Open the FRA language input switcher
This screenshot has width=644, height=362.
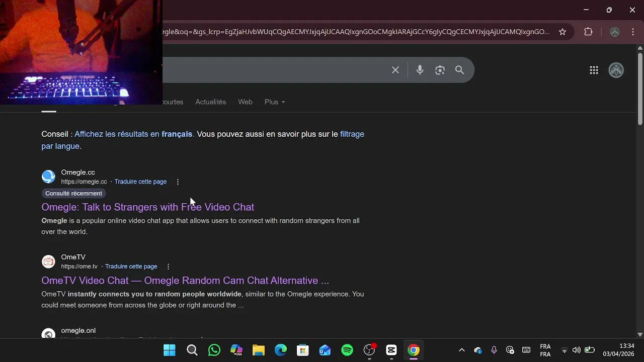[x=545, y=350]
